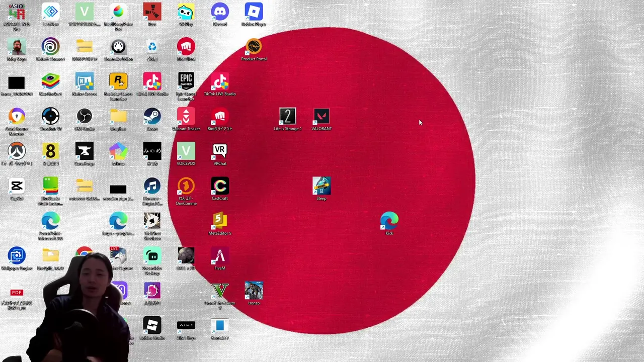Open the Epic Games Launcher shortcut
The width and height of the screenshot is (644, 362).
pos(186,81)
